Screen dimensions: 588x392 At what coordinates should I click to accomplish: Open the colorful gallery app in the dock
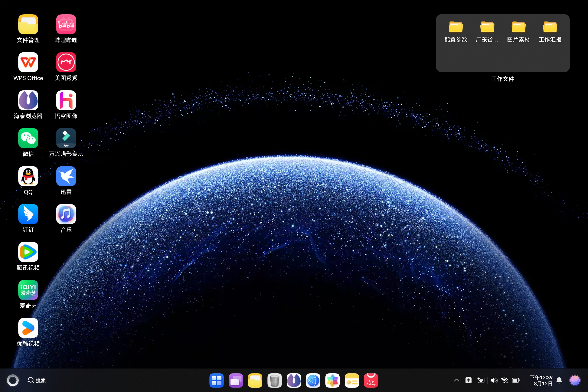332,381
